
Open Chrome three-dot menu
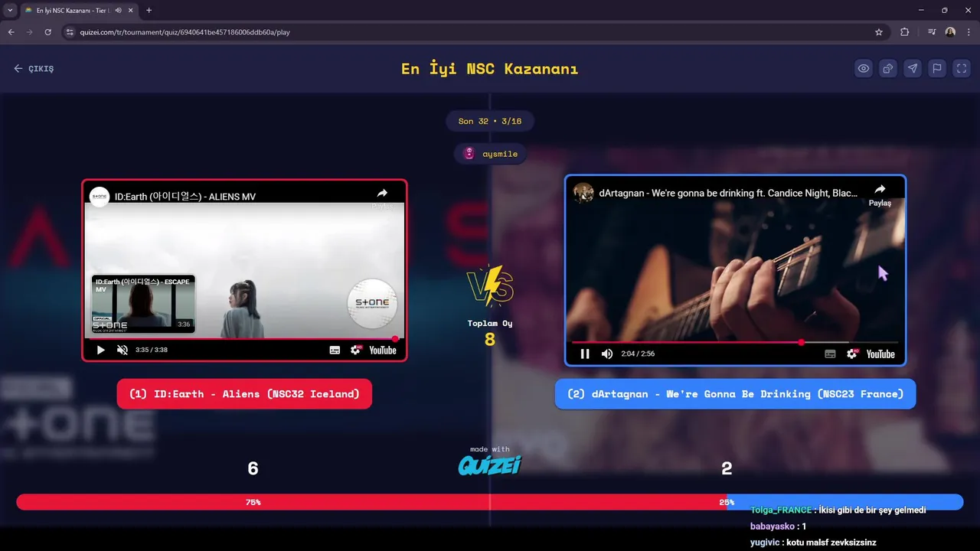click(x=969, y=32)
